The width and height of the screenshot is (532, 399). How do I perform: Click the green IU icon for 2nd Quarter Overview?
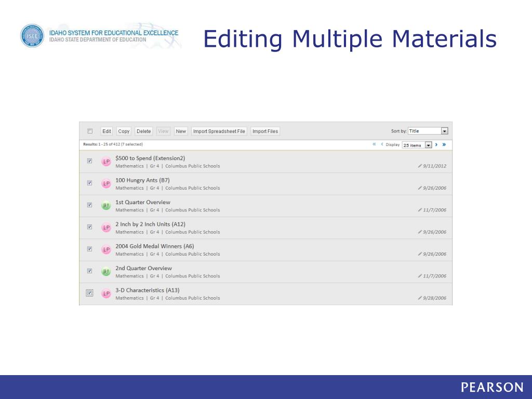106,271
